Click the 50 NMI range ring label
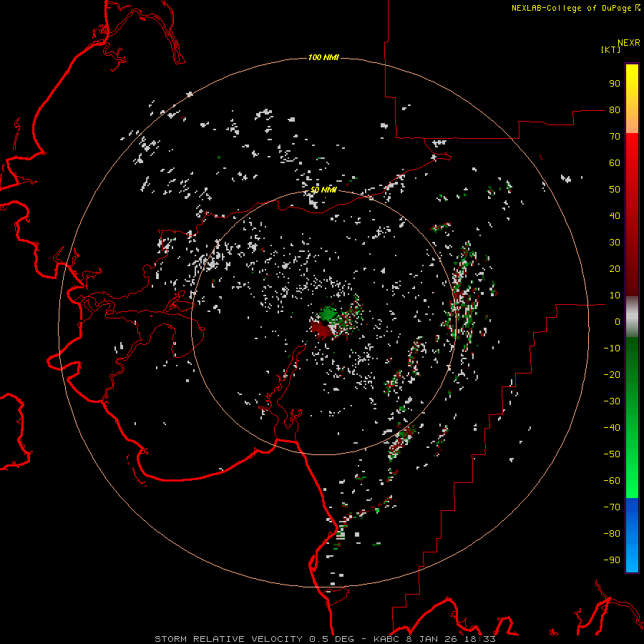Viewport: 644px width, 644px height. [x=323, y=190]
